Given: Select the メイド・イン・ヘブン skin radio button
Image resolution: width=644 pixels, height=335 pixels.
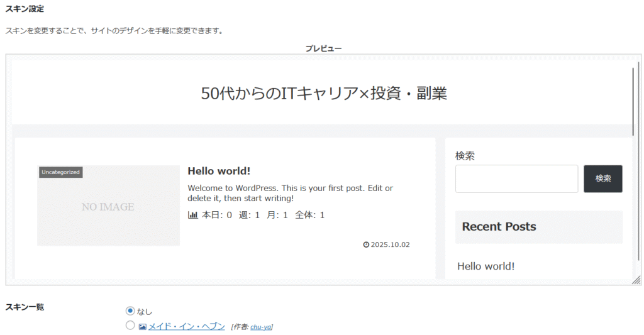Looking at the screenshot, I should (130, 326).
